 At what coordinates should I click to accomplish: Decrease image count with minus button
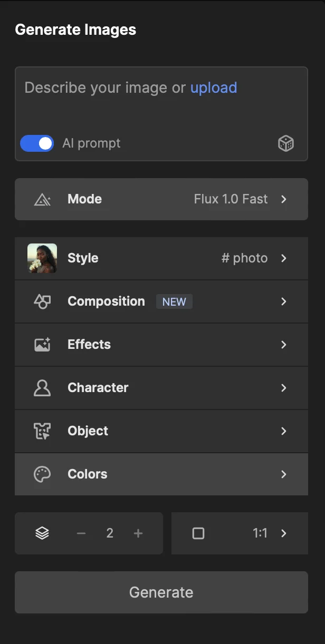click(x=81, y=533)
